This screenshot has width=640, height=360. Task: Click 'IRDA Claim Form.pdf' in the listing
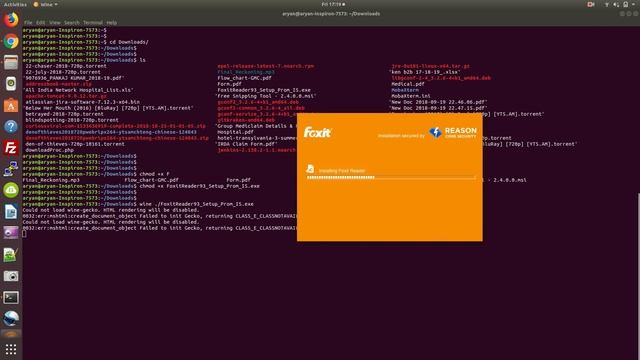(x=246, y=144)
